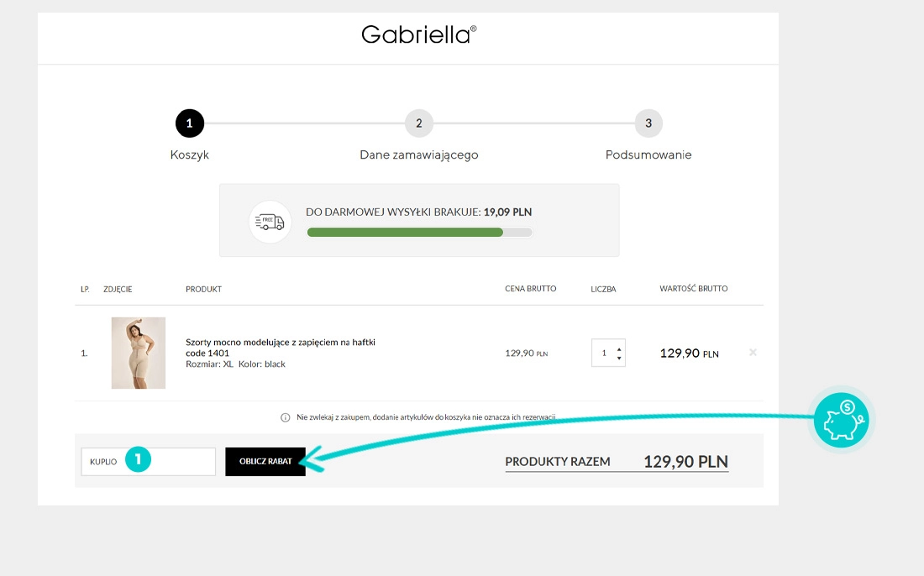Go to the step 2 circle
Screen dimensions: 924x576
pos(418,123)
